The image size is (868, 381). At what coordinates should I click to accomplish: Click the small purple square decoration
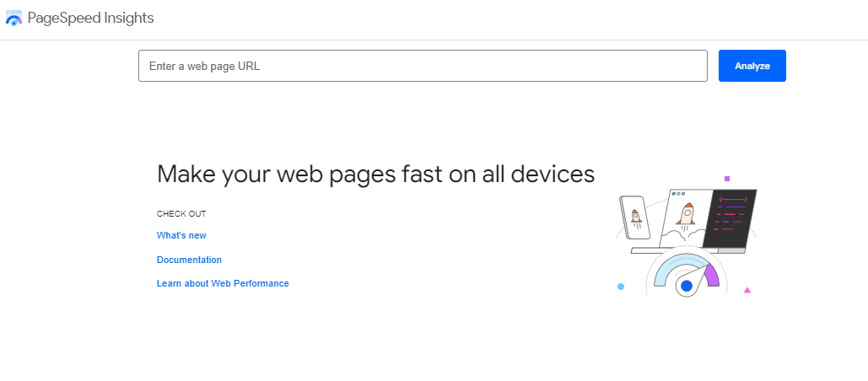tap(727, 179)
